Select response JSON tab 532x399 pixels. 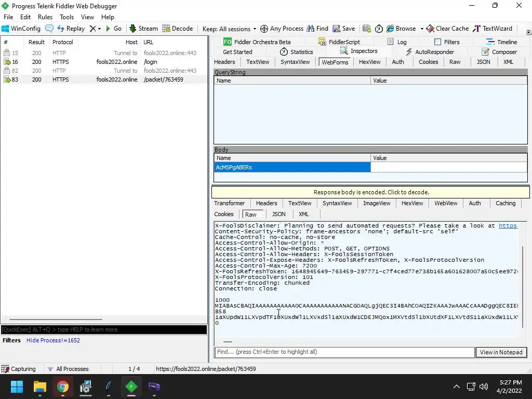coord(278,214)
